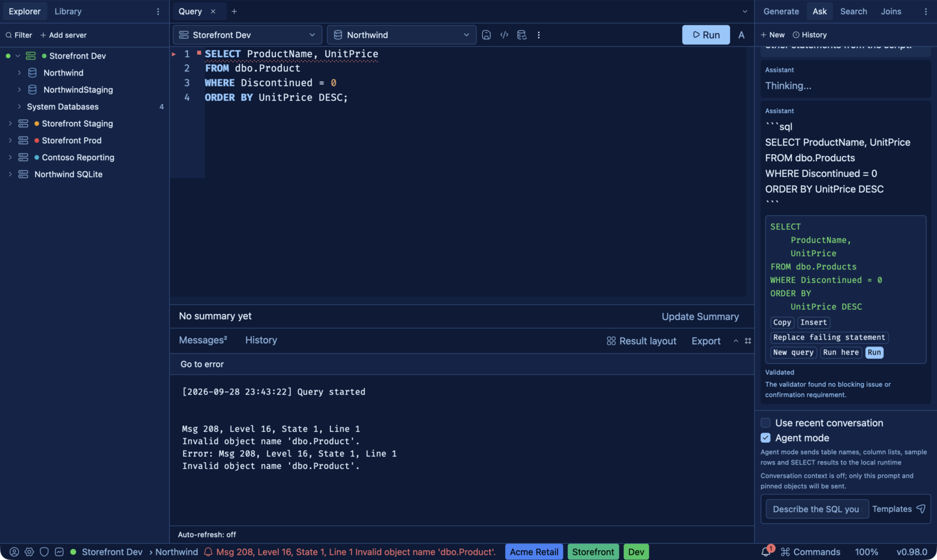Open the Generate tab
The width and height of the screenshot is (937, 560).
(x=781, y=12)
